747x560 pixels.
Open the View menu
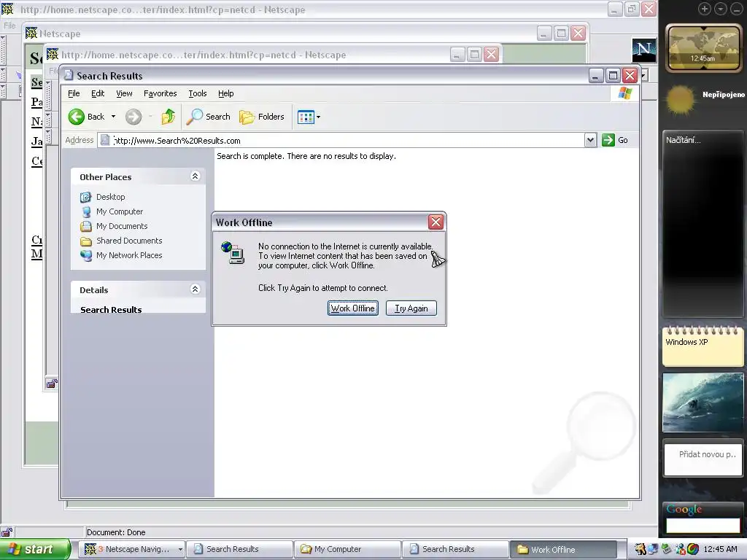pos(124,93)
